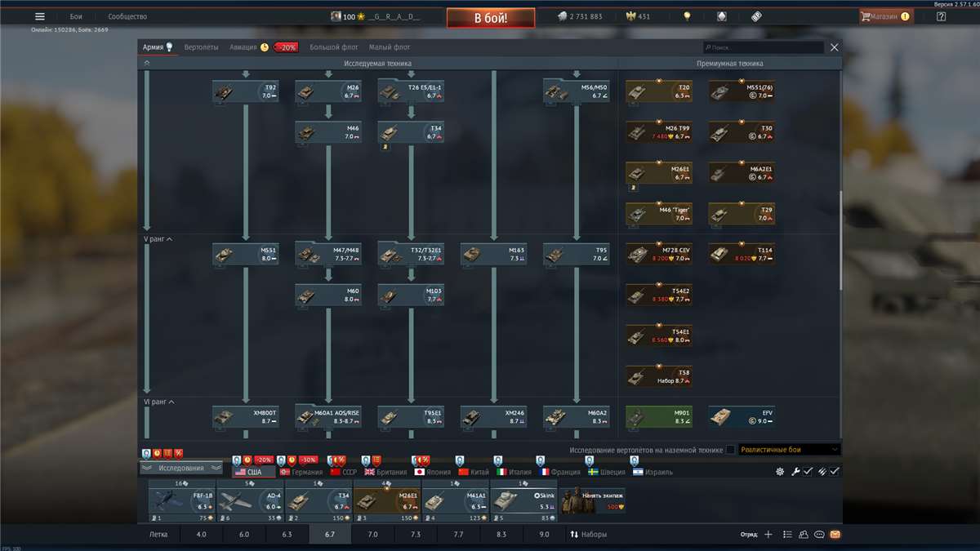Switch to the Авиация tab
The height and width of the screenshot is (551, 980).
coord(243,47)
